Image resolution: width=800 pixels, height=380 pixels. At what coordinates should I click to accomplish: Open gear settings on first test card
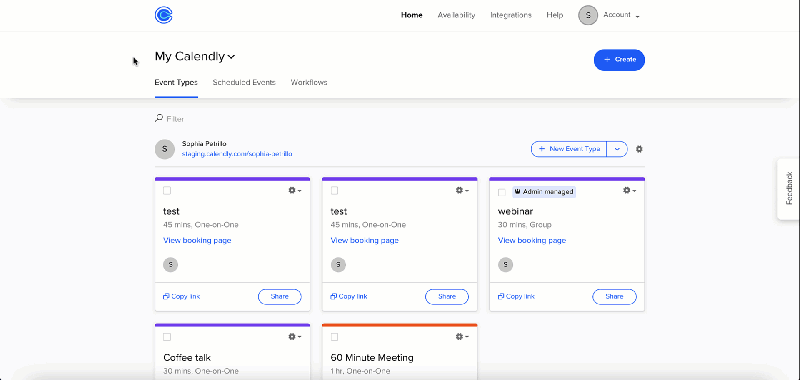[294, 190]
